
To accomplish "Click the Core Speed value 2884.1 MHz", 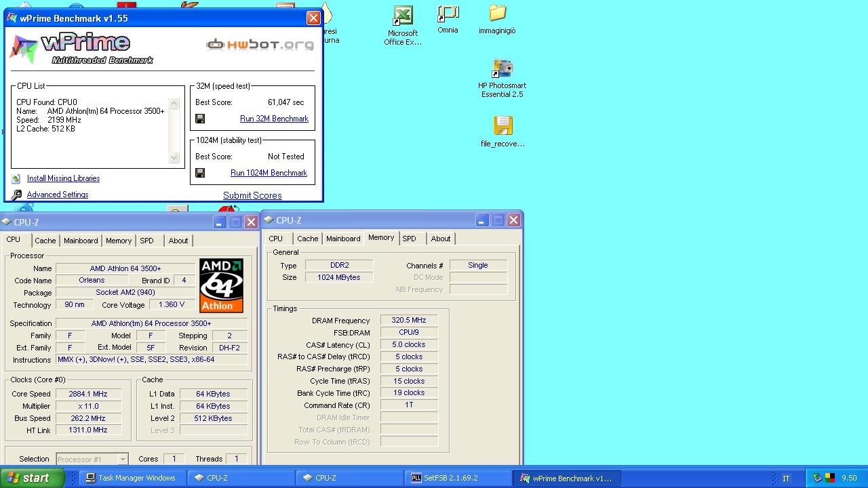I will (88, 394).
